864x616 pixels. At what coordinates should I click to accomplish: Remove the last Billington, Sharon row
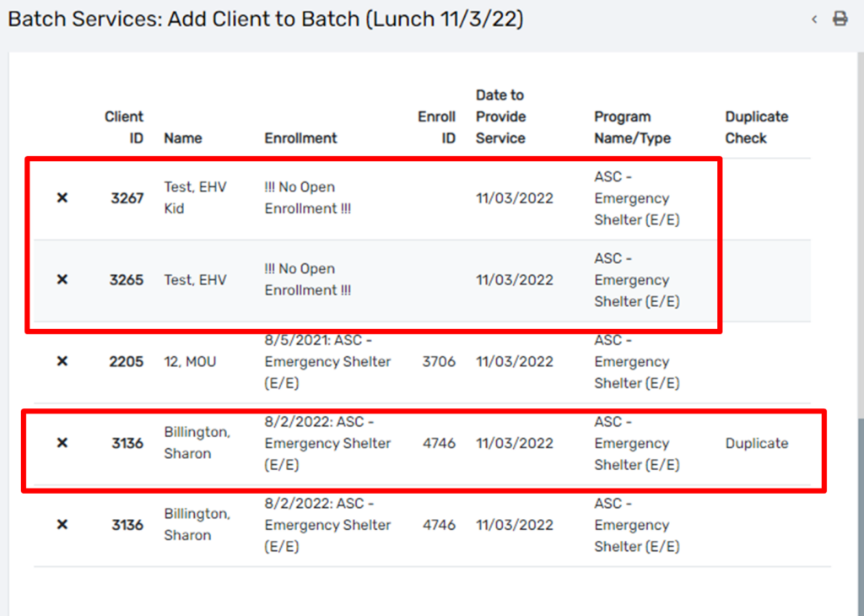point(62,524)
